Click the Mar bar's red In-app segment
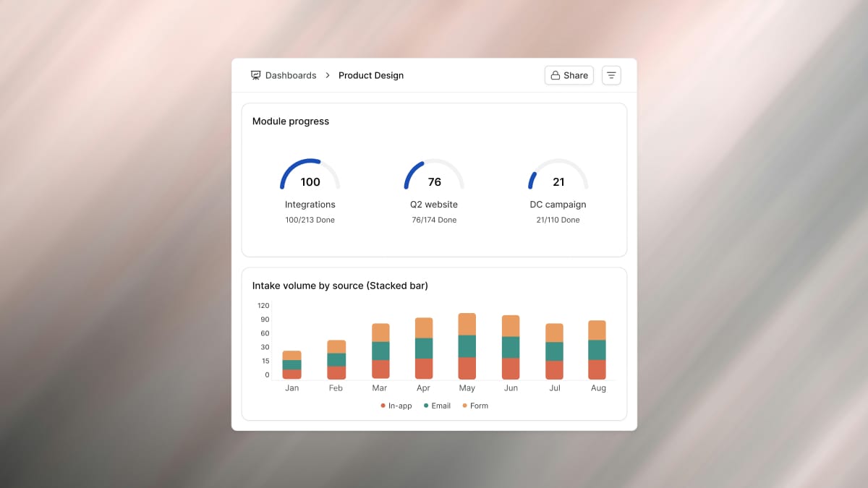Screen dimensions: 868x488 [x=380, y=369]
